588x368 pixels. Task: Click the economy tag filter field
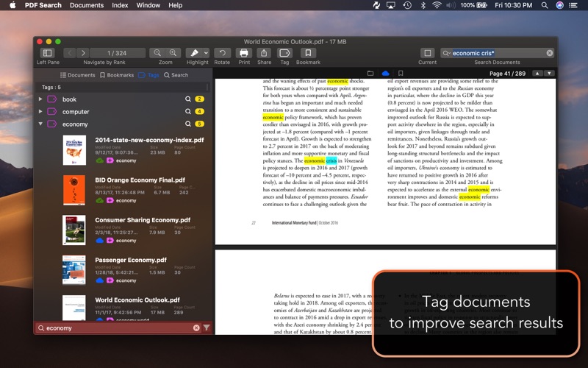[118, 328]
